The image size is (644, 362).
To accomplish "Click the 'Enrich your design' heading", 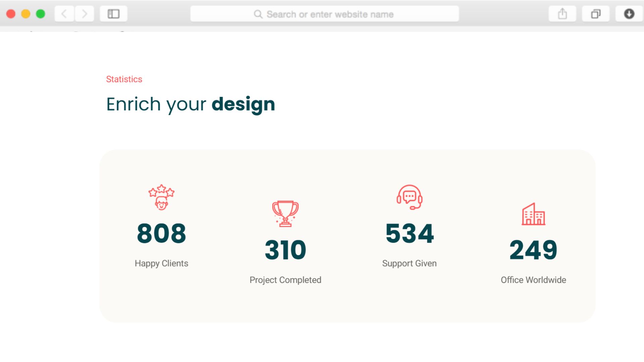I will (190, 104).
